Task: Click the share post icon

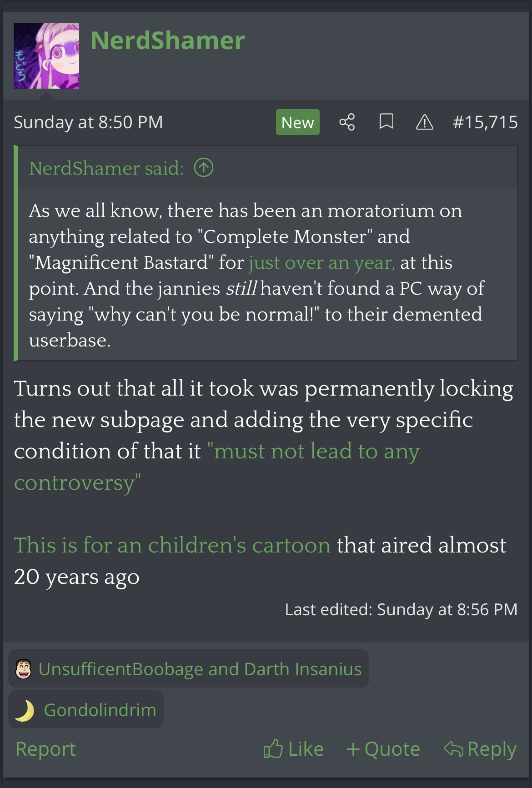Action: pyautogui.click(x=347, y=122)
